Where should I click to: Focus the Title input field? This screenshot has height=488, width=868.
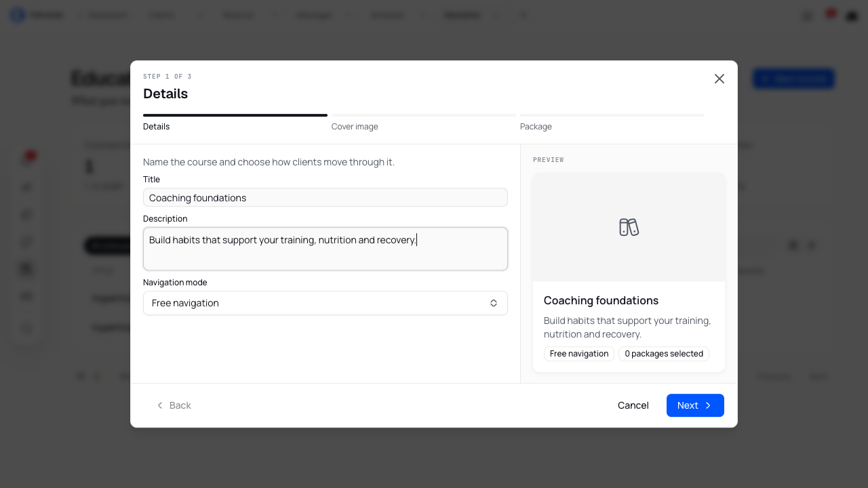coord(325,197)
